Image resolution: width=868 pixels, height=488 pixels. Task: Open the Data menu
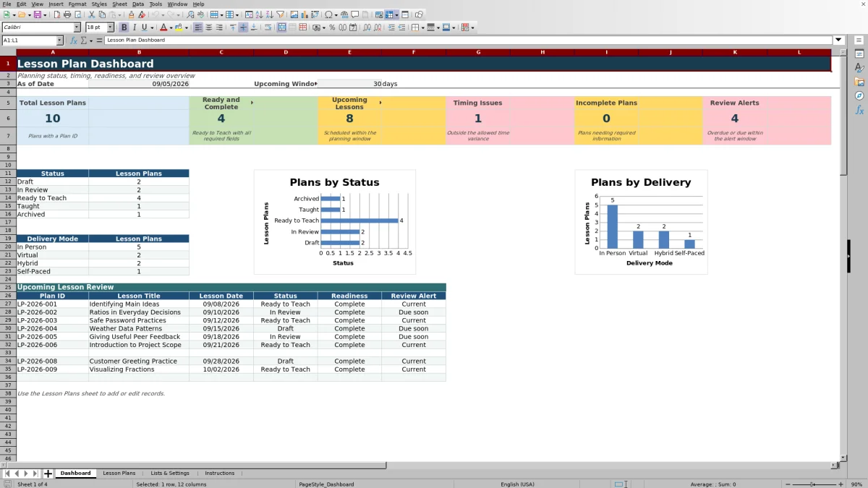coord(138,4)
